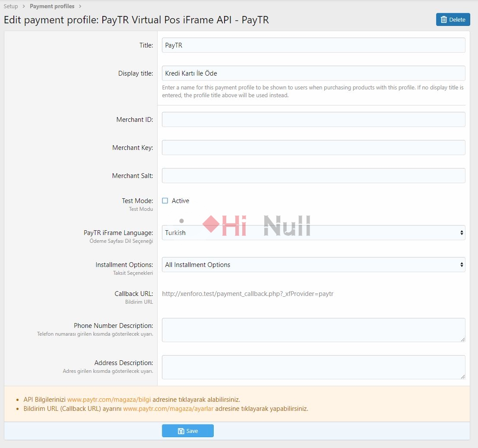
Task: Click the Save button
Action: pyautogui.click(x=187, y=431)
